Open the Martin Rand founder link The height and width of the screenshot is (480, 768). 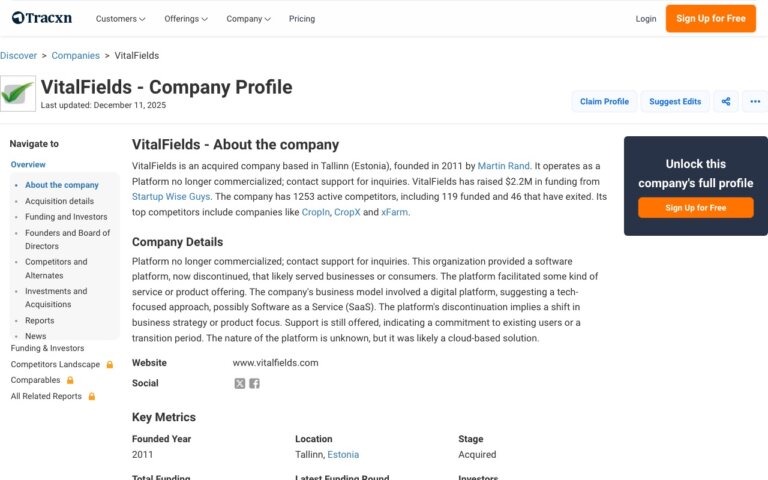(x=503, y=165)
